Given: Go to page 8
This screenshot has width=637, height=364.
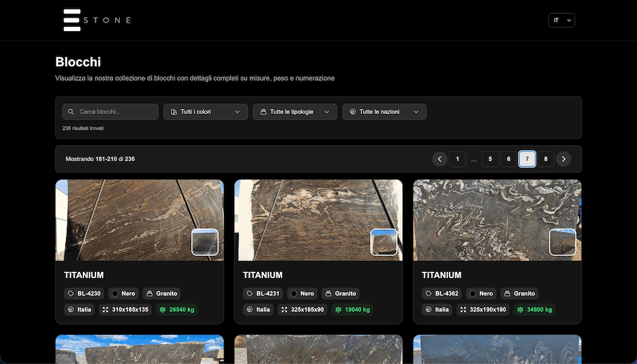Looking at the screenshot, I should [x=545, y=159].
